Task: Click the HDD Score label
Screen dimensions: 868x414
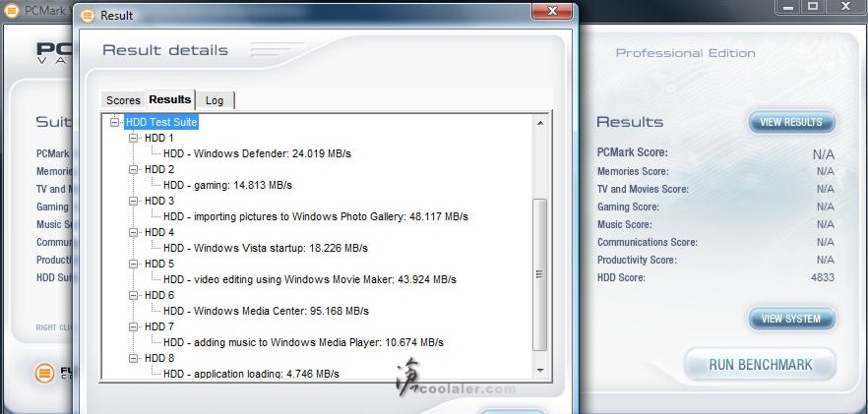Action: point(621,278)
